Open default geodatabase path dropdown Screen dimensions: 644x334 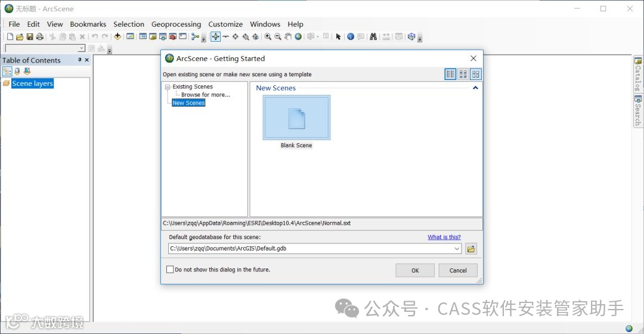click(457, 249)
